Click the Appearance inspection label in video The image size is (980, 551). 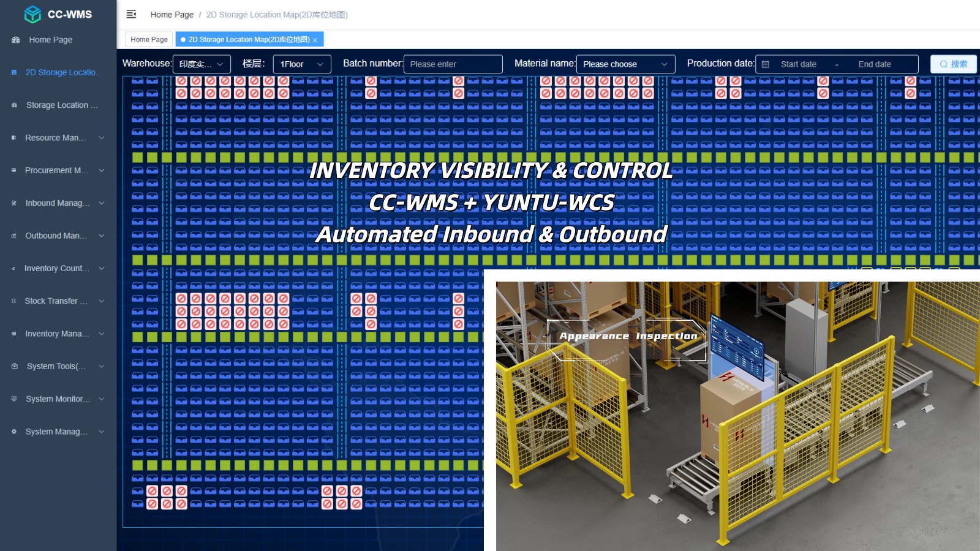tap(628, 336)
